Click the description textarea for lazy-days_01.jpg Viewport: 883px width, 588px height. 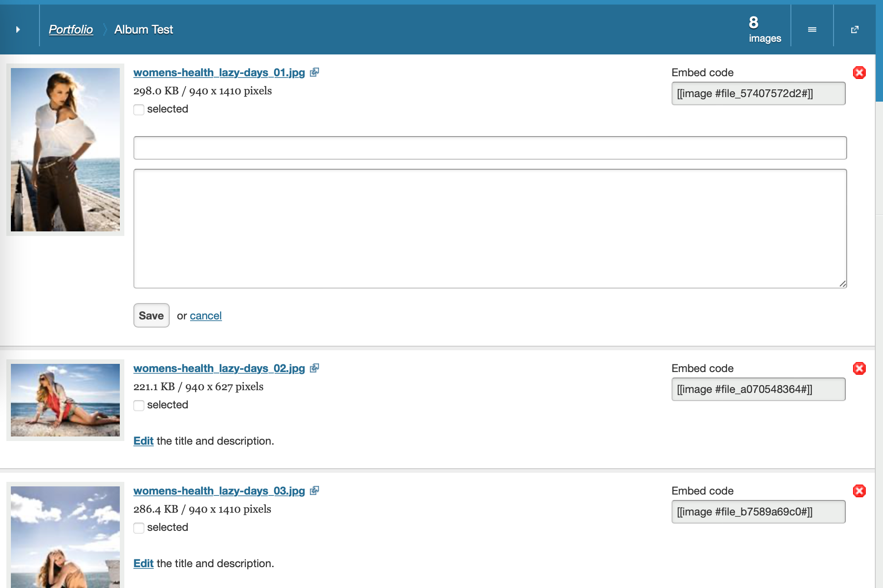(490, 229)
